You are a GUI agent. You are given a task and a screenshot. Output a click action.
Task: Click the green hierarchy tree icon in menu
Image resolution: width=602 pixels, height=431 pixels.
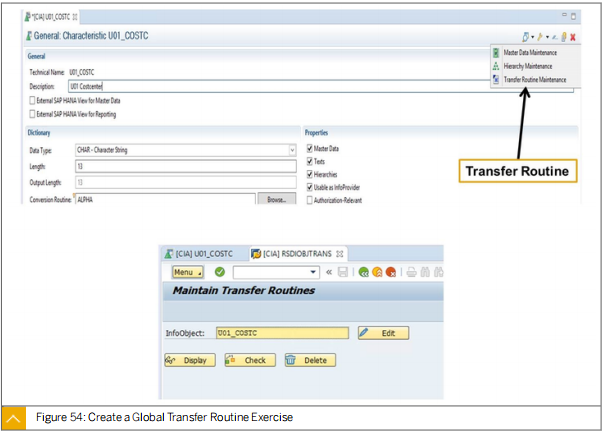click(496, 66)
